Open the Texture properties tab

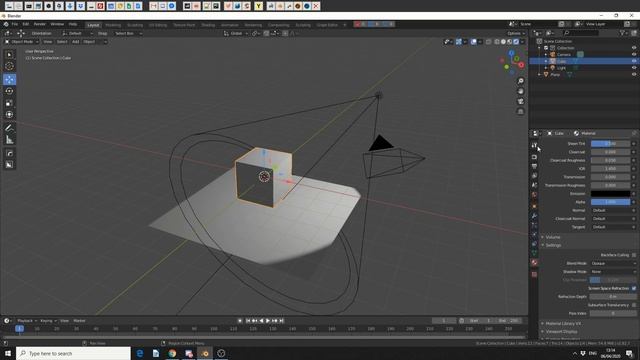coord(534,274)
